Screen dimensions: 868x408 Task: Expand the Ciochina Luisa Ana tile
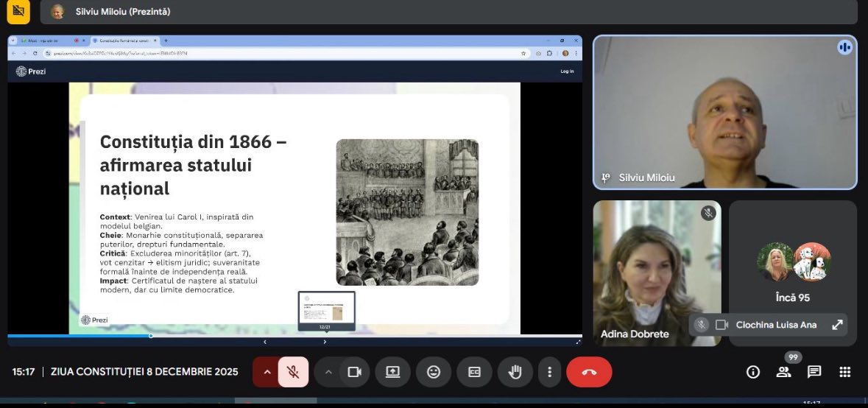pyautogui.click(x=837, y=325)
